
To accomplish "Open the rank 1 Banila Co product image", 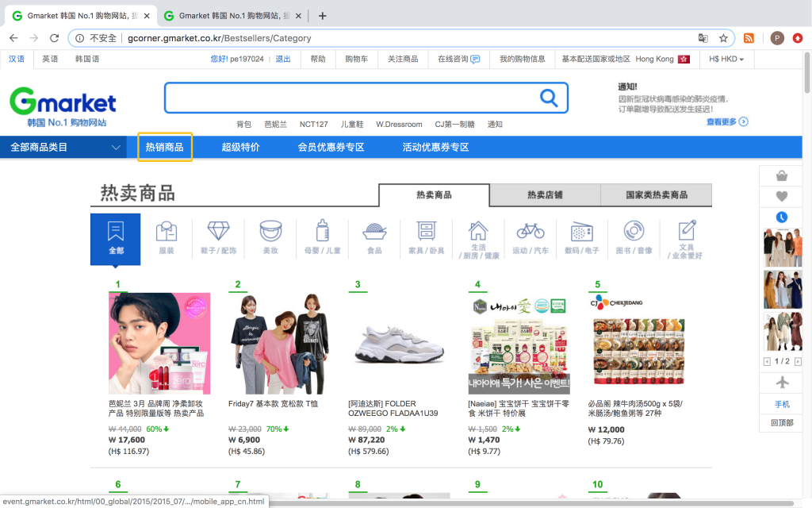I will click(x=159, y=343).
